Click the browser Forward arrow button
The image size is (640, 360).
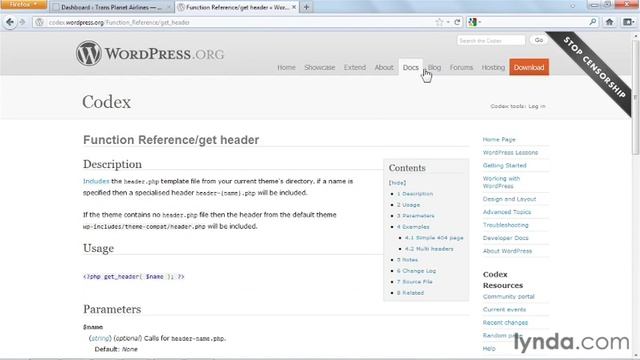(22, 22)
